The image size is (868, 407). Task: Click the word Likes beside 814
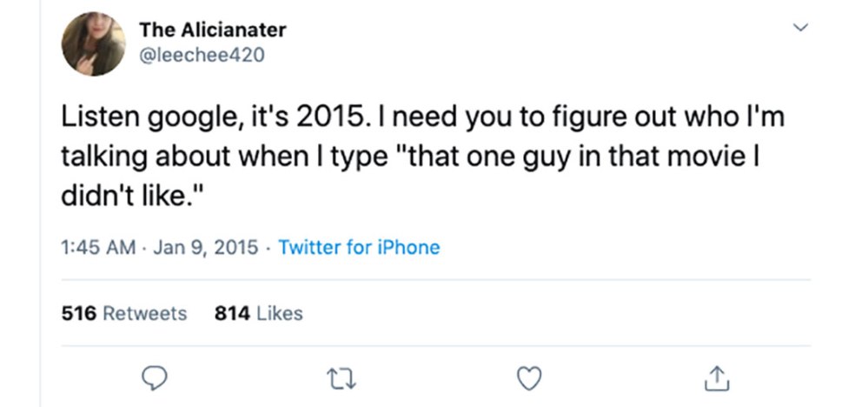pos(280,313)
